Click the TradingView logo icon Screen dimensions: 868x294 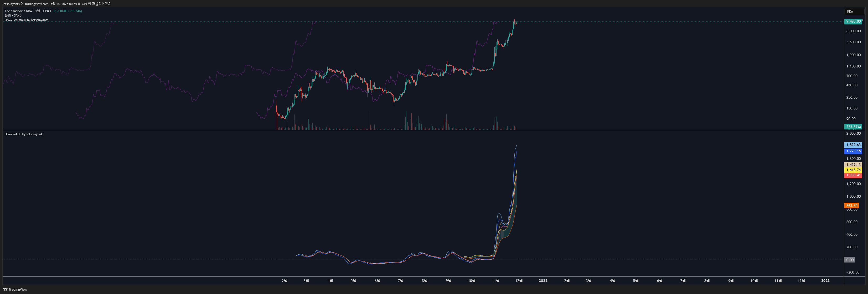click(5, 289)
